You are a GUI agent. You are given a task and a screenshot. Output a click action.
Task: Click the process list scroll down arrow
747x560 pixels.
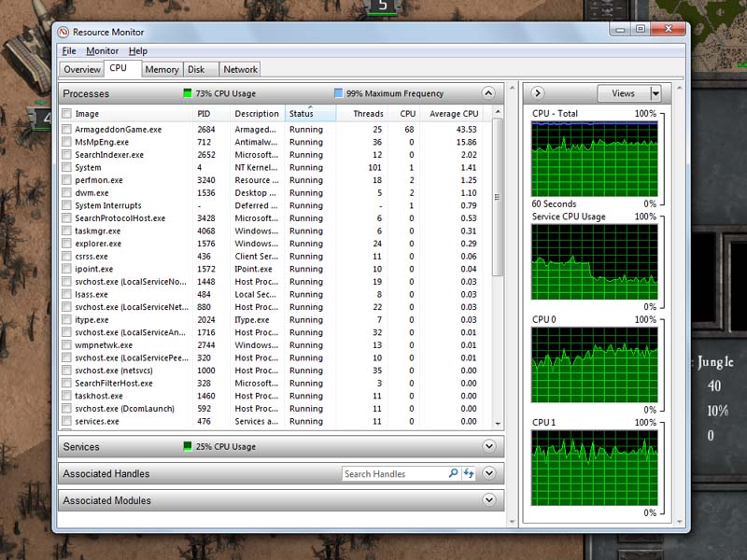tap(498, 424)
